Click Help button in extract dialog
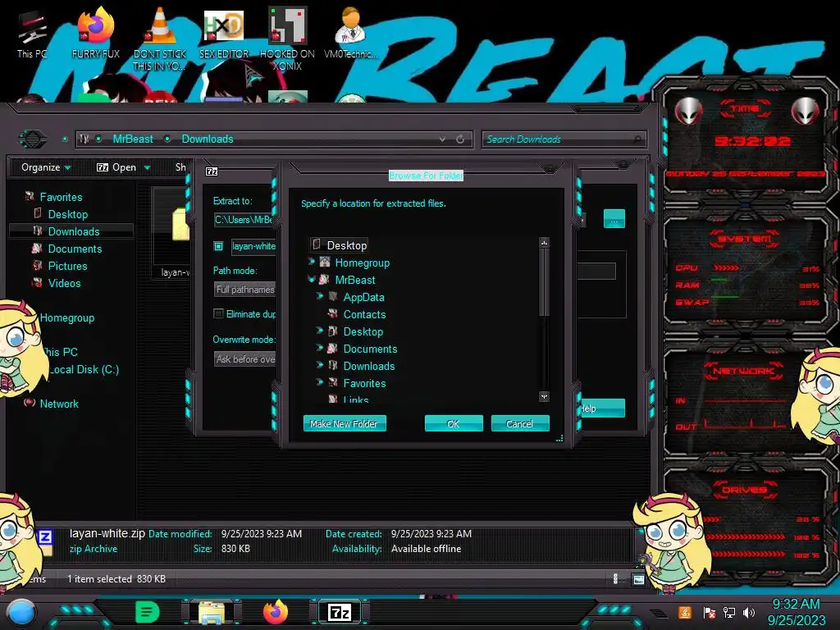Image resolution: width=840 pixels, height=630 pixels. coord(603,409)
